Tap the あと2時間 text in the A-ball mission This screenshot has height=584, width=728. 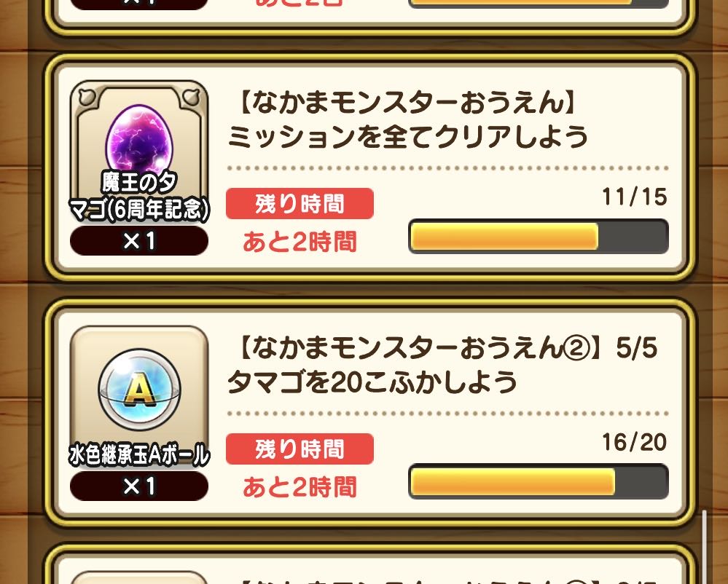coord(300,487)
